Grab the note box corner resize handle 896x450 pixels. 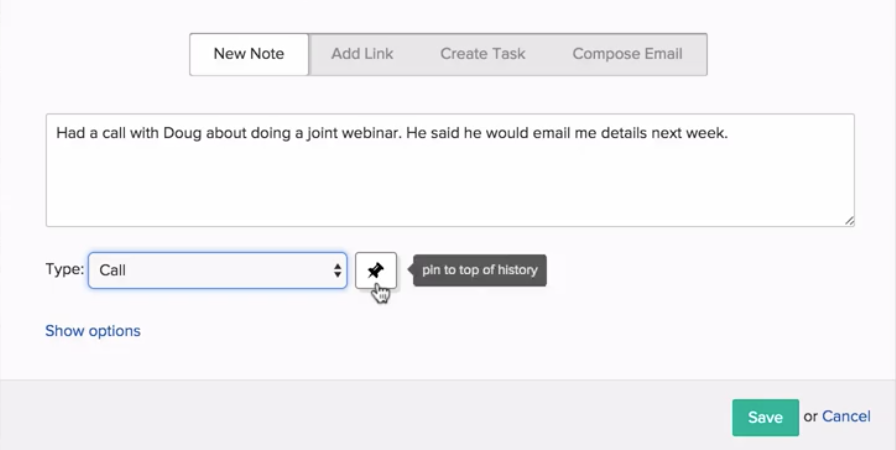849,221
